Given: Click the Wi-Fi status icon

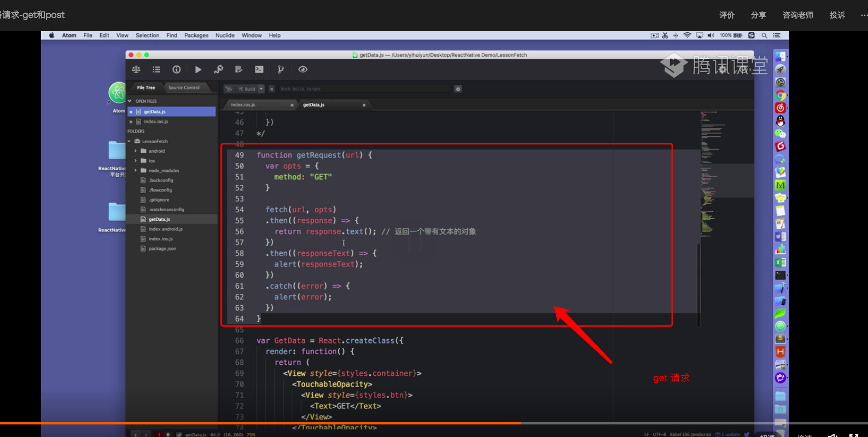Looking at the screenshot, I should tap(687, 36).
